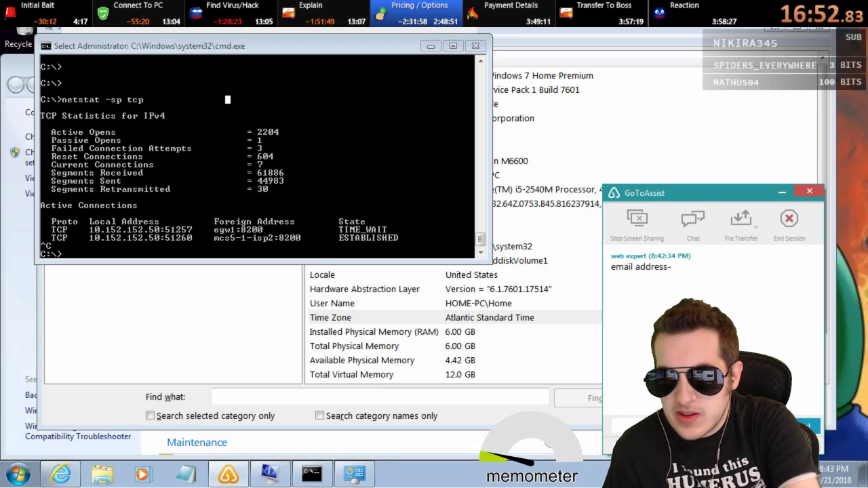This screenshot has width=868, height=488.
Task: Launch Internet Explorer from the taskbar
Action: 60,473
